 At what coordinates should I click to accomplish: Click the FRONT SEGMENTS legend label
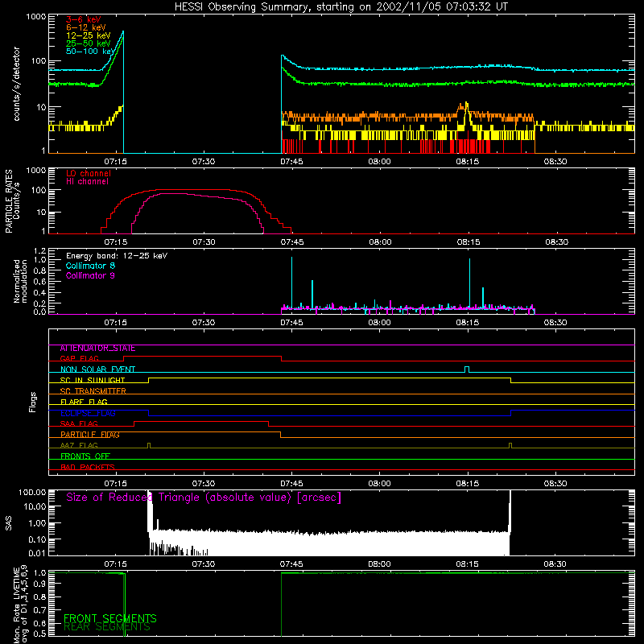110,618
